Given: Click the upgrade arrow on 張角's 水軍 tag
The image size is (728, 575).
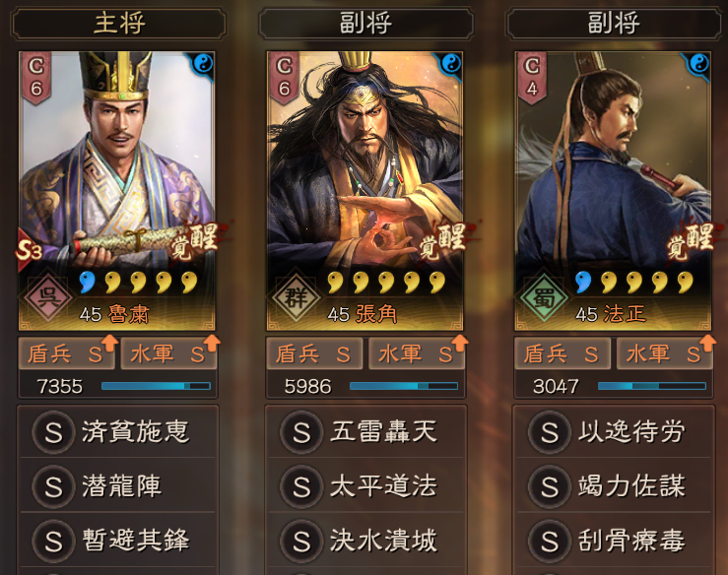Looking at the screenshot, I should pos(459,343).
